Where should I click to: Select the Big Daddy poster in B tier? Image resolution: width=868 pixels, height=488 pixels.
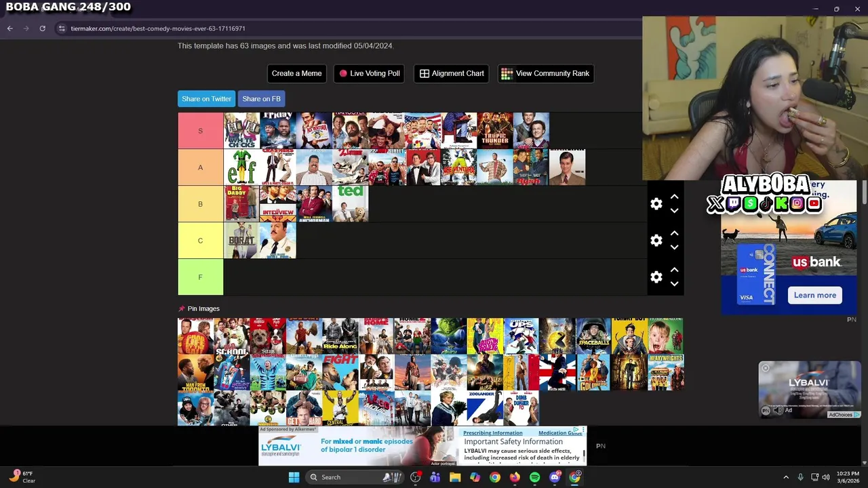point(241,204)
